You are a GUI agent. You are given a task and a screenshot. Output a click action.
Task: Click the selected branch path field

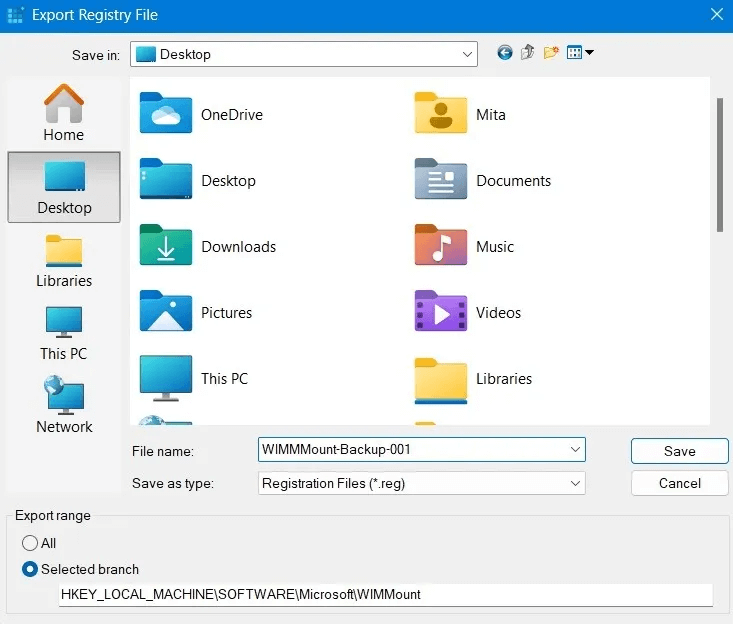click(x=386, y=595)
